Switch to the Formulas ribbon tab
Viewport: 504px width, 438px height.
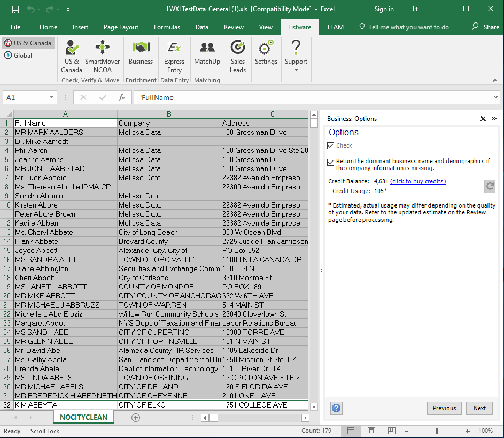tap(167, 27)
